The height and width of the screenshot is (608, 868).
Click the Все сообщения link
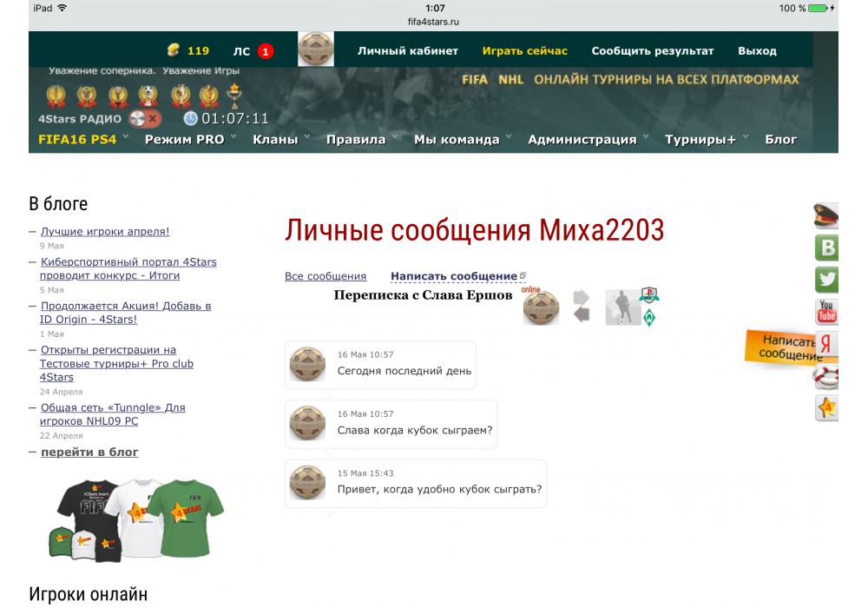(x=325, y=276)
